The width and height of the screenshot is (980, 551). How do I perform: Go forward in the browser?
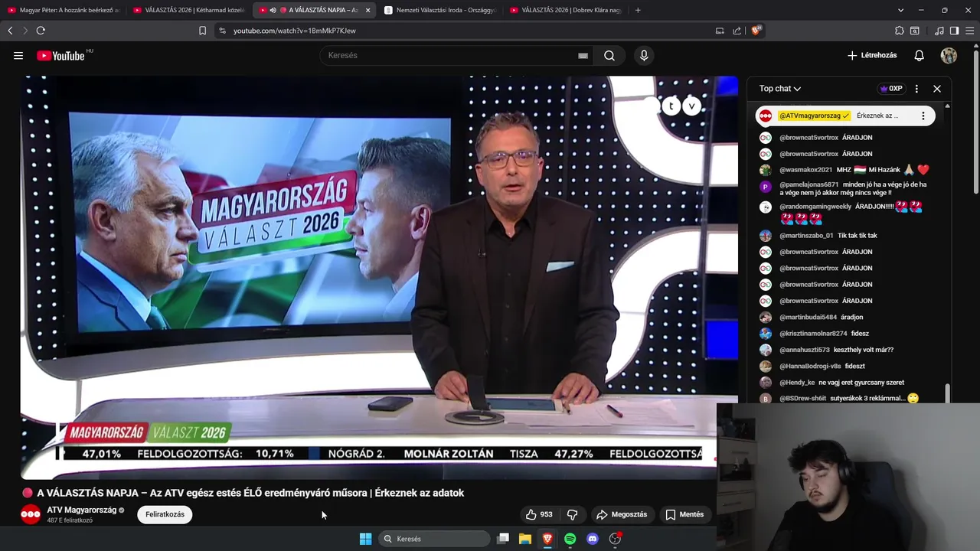click(x=25, y=31)
